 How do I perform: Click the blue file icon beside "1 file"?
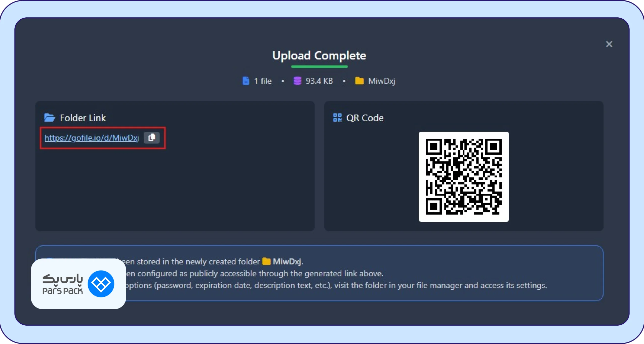coord(246,81)
